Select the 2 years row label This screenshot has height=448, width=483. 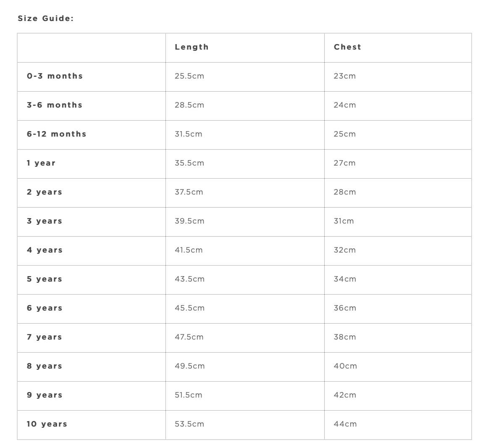tap(45, 192)
